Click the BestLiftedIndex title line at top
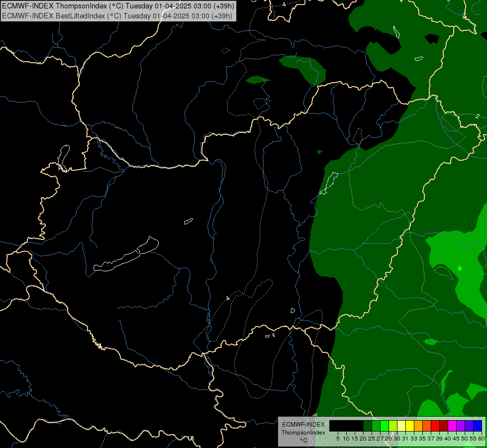Image resolution: width=487 pixels, height=448 pixels. pos(117,16)
